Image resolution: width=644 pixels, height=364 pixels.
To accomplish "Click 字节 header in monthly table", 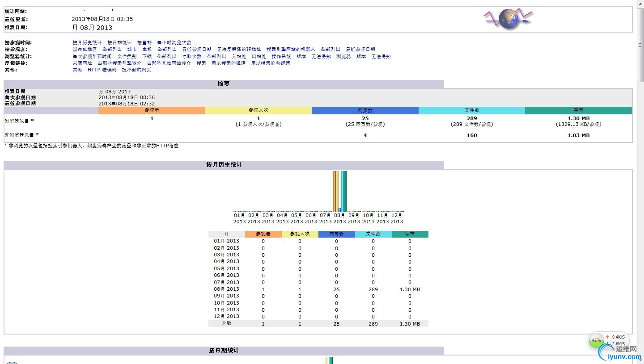I will (410, 234).
